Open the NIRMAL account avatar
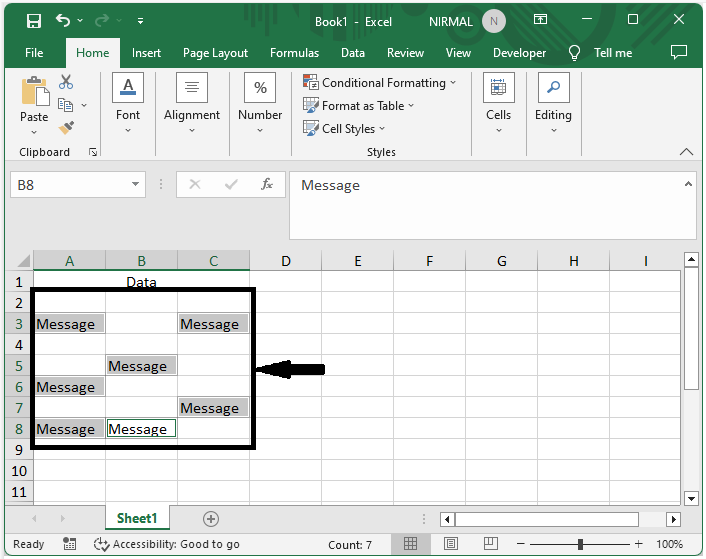 (493, 21)
